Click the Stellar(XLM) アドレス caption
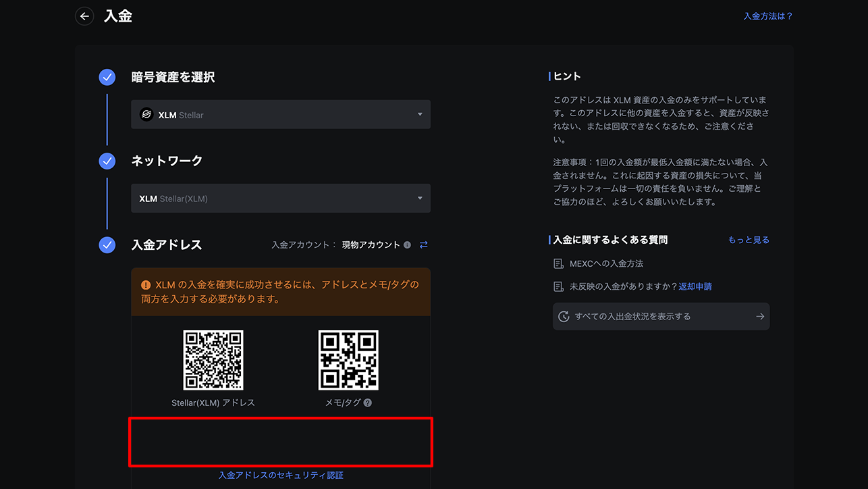 [x=213, y=403]
